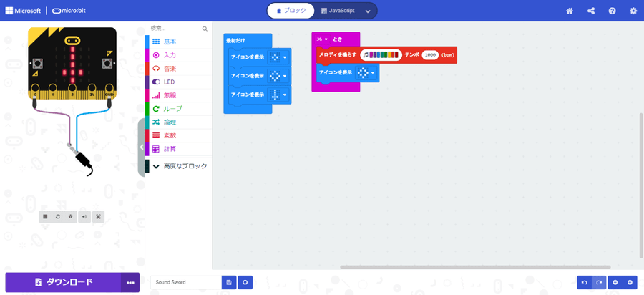The width and height of the screenshot is (644, 295).
Task: Open the Help question mark icon
Action: pyautogui.click(x=612, y=11)
